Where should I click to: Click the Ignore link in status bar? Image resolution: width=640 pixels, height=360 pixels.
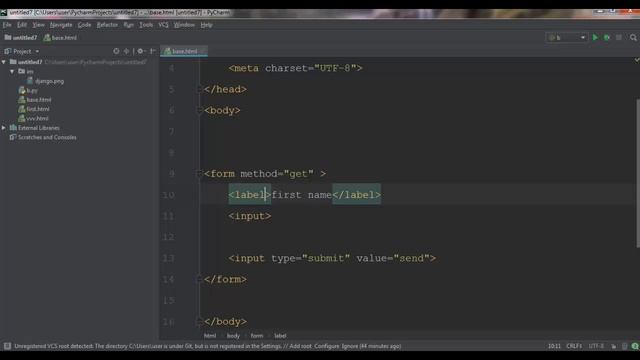[x=349, y=346]
